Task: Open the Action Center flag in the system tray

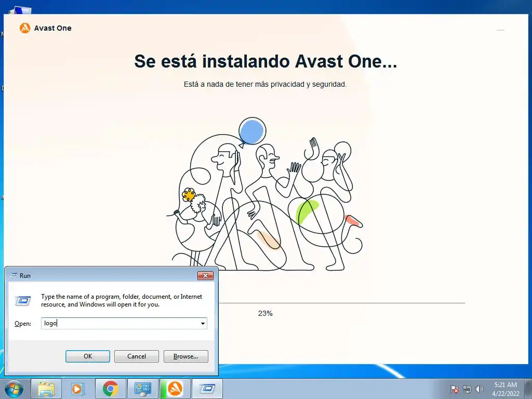Action: pos(454,389)
